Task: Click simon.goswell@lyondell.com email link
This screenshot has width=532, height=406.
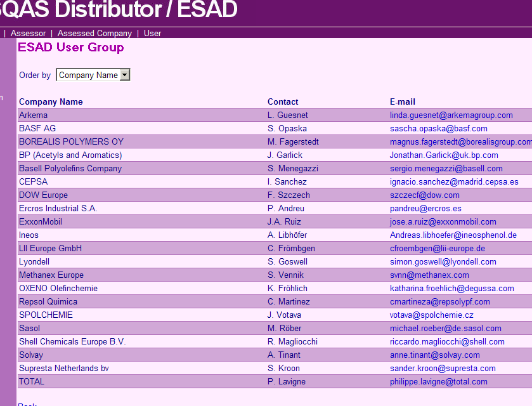Action: (443, 261)
